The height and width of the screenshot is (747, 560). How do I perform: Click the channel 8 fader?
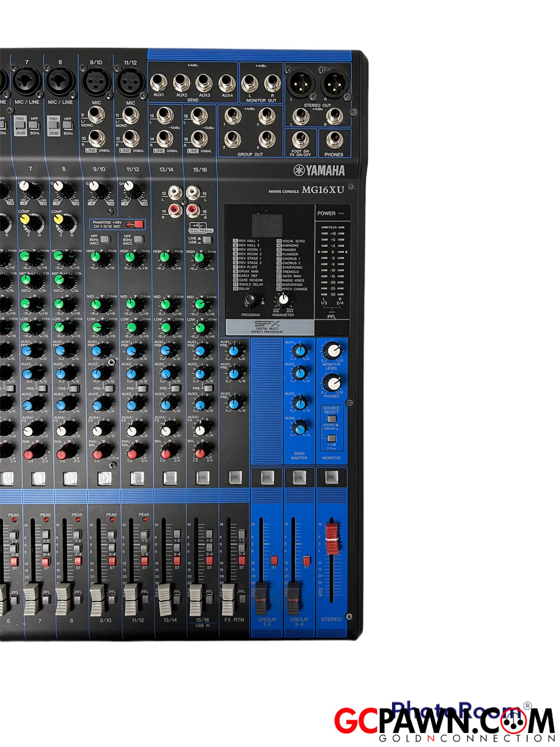point(63,599)
